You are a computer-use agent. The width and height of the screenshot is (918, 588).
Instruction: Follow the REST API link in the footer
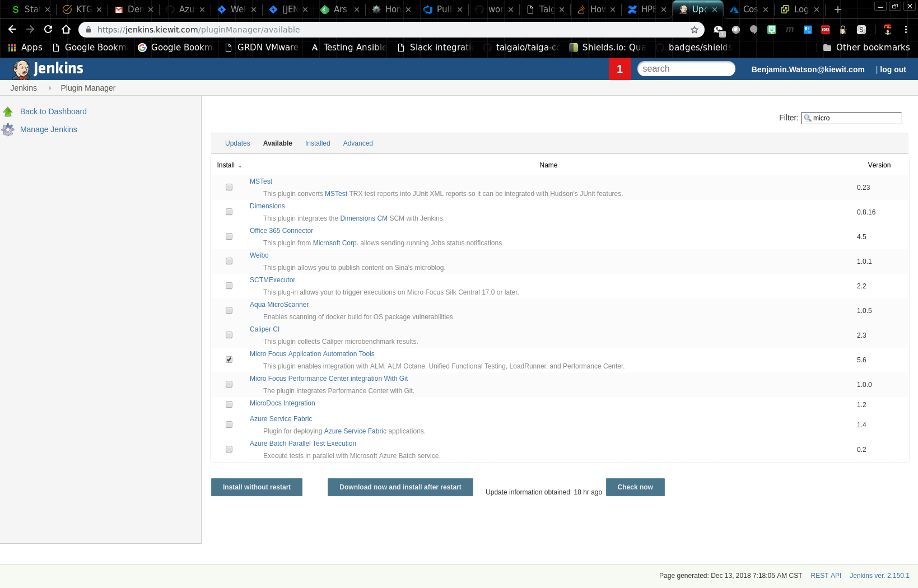click(x=826, y=575)
